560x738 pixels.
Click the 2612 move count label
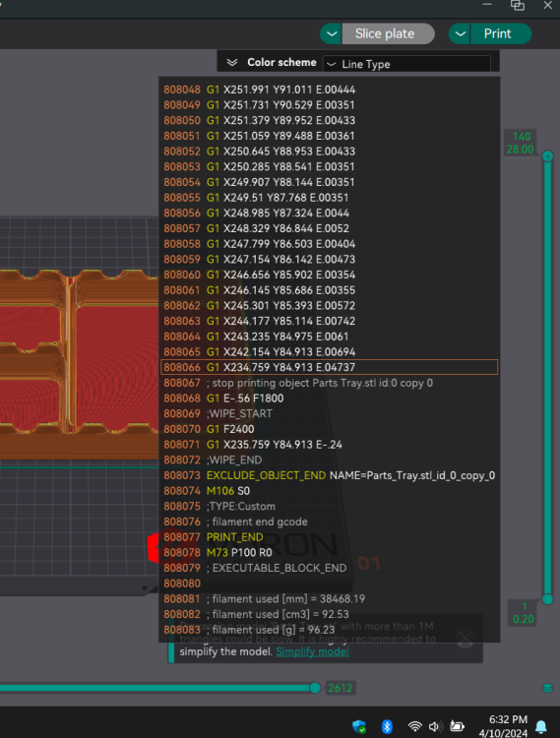[341, 688]
